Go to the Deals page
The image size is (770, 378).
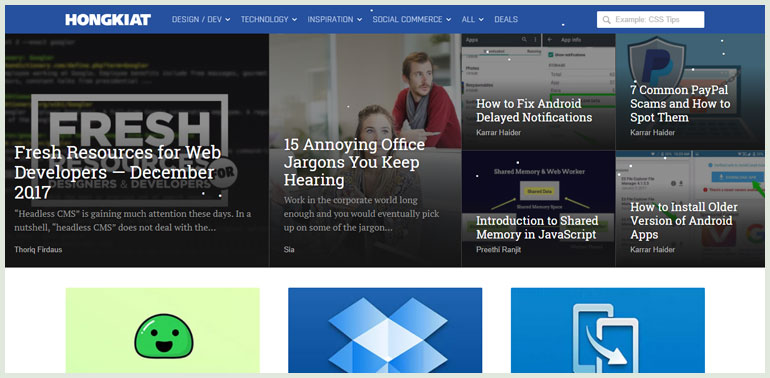[506, 20]
